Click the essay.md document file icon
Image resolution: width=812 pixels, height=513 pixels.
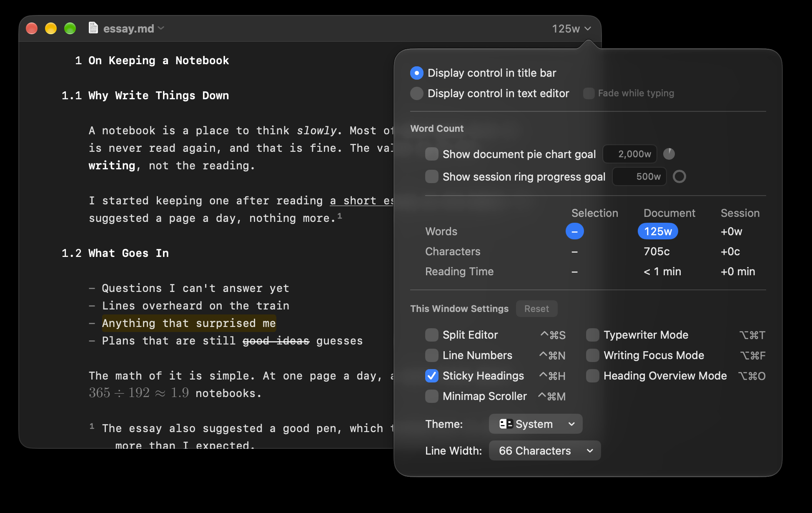[x=93, y=28]
